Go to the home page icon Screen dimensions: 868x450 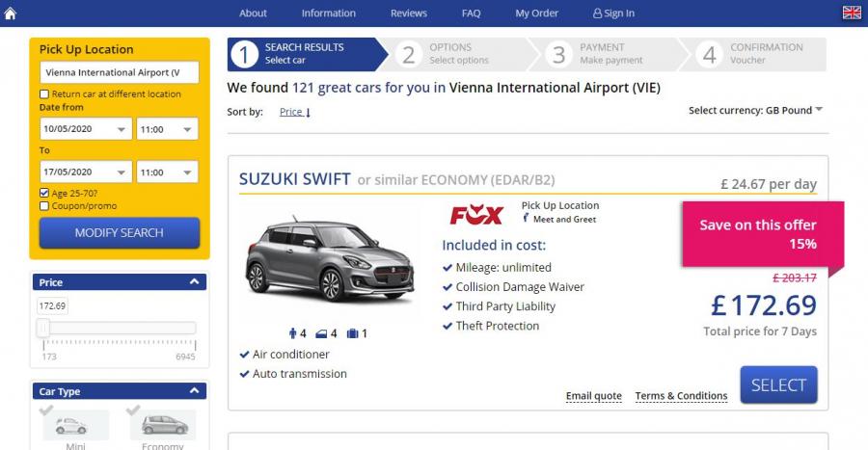[10, 13]
